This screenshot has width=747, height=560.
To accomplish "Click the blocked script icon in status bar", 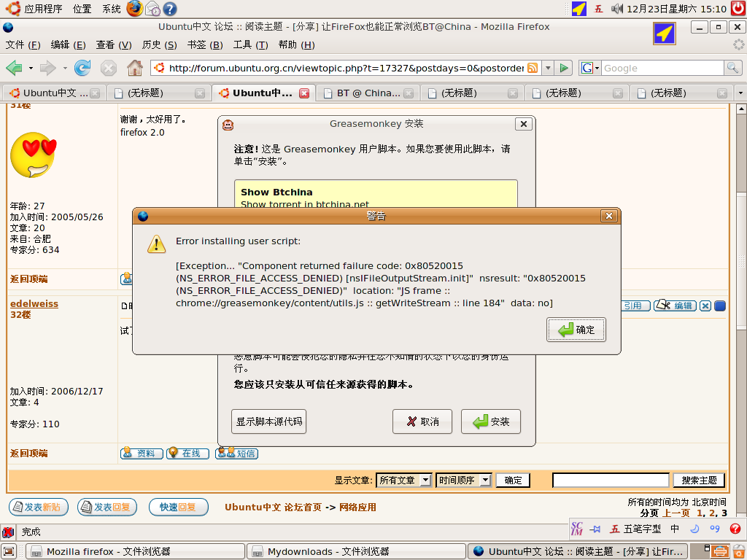I will 8,532.
